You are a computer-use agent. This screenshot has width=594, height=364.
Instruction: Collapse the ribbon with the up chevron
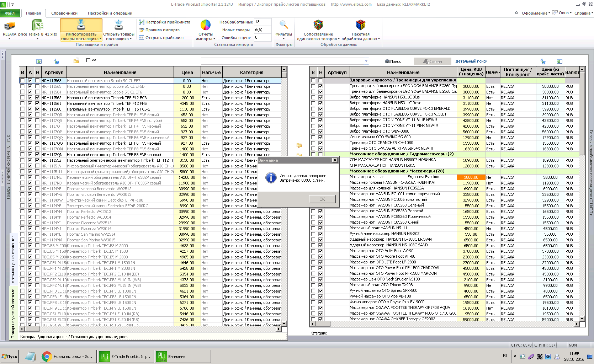[516, 13]
